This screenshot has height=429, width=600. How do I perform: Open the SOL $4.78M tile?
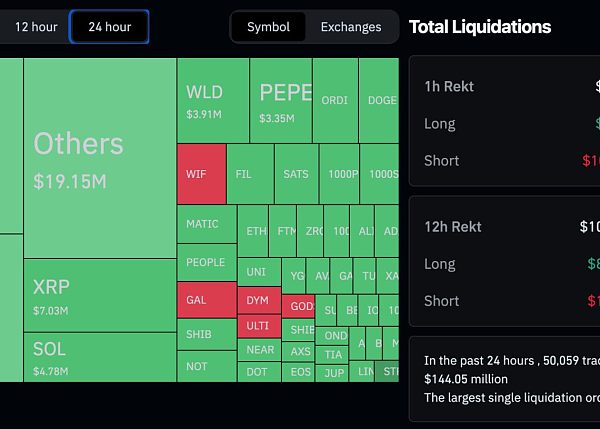click(100, 357)
